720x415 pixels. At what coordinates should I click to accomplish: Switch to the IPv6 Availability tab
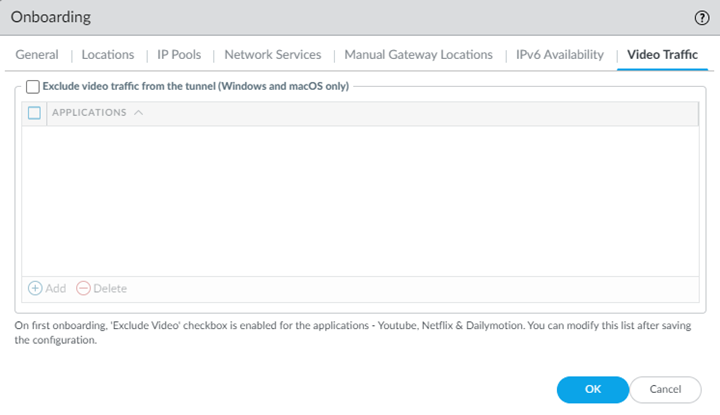[559, 55]
